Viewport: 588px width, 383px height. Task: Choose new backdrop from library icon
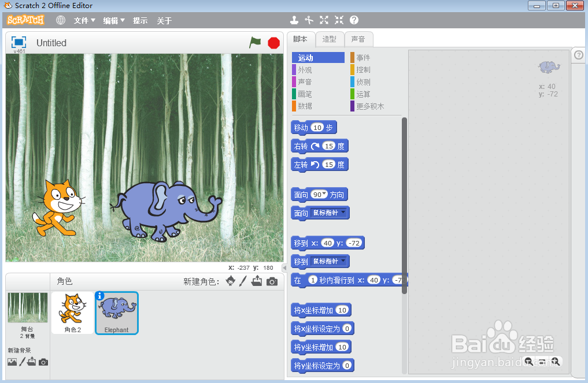click(12, 362)
